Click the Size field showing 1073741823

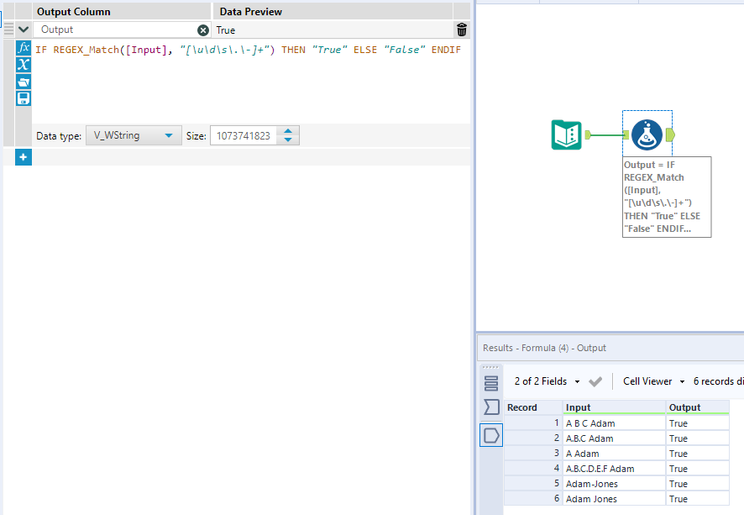[x=243, y=136]
